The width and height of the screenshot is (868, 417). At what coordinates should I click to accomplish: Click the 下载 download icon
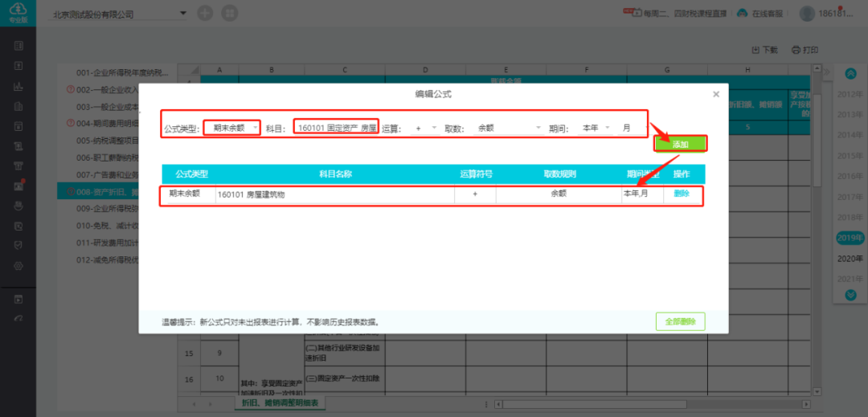pyautogui.click(x=755, y=50)
